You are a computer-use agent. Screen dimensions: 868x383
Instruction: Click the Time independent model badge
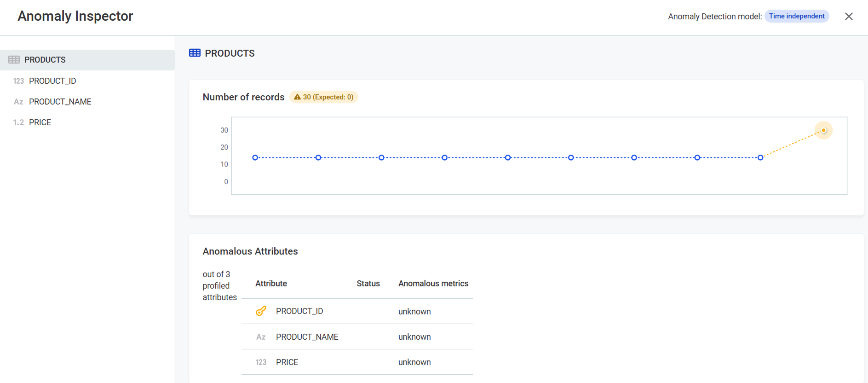tap(796, 16)
